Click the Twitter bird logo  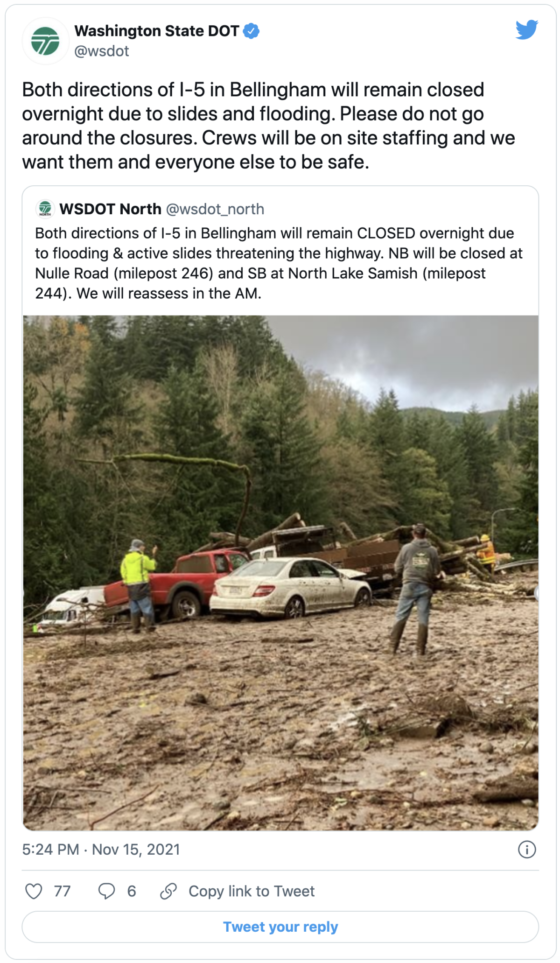coord(527,30)
